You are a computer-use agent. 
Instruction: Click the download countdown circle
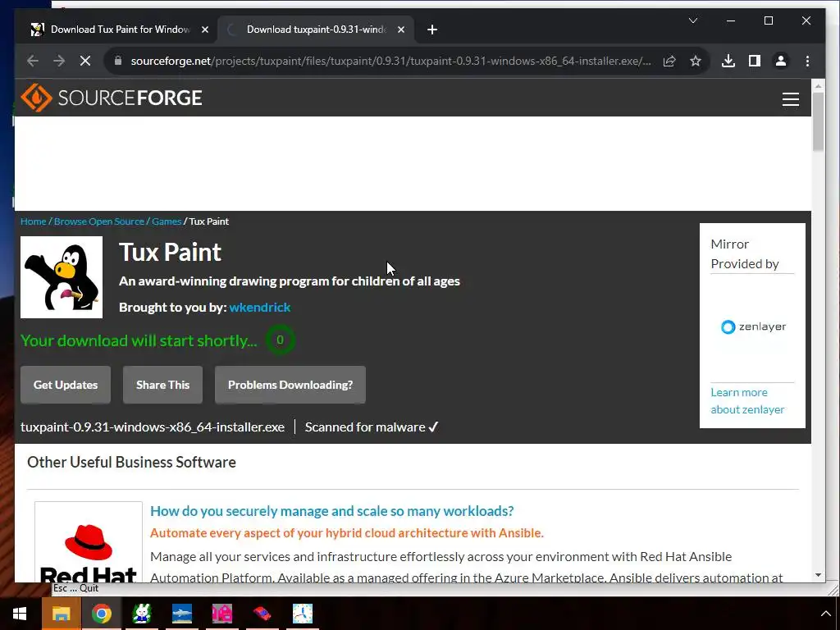(x=280, y=340)
